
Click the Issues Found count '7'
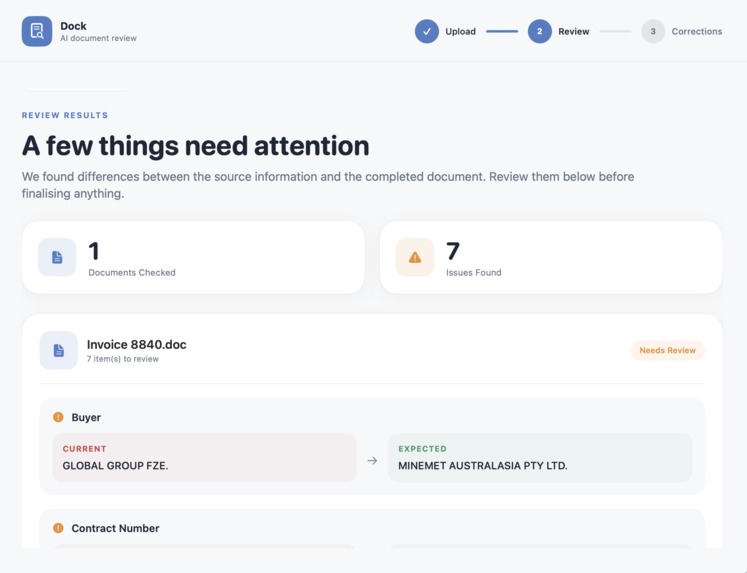click(x=453, y=251)
